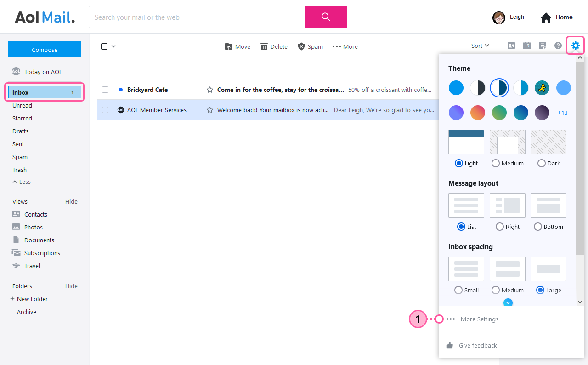Open Subscriptions view icon

pos(16,252)
